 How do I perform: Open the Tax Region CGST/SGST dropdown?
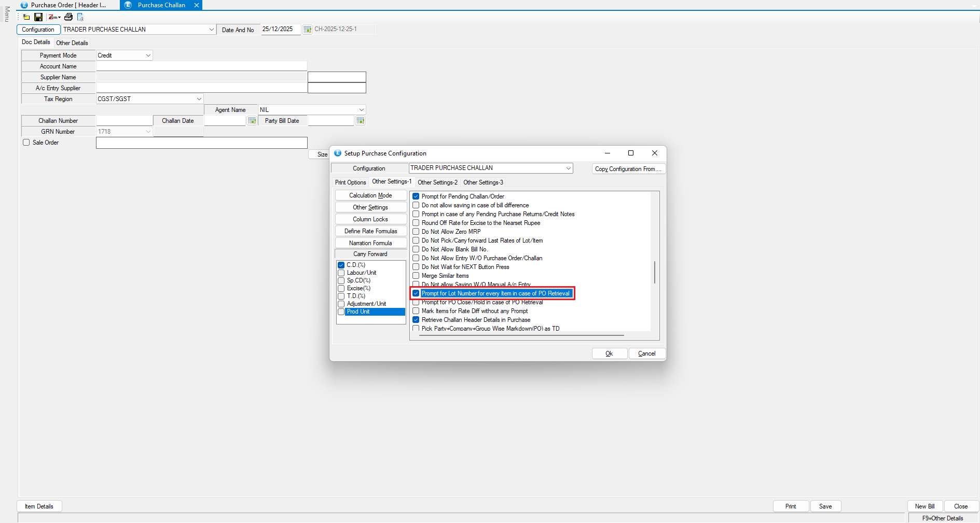(x=199, y=99)
